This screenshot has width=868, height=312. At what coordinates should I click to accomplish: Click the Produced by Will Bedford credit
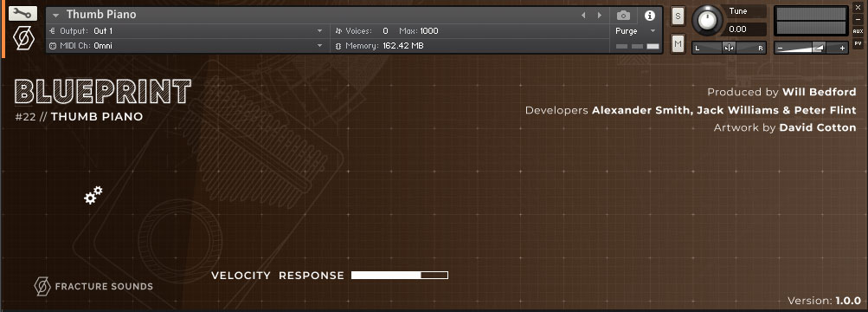coord(781,92)
